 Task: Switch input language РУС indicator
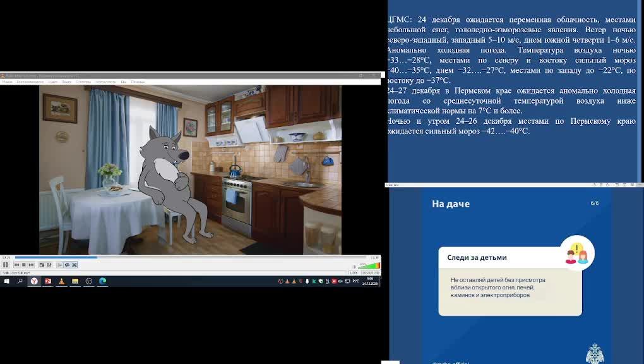point(356,281)
